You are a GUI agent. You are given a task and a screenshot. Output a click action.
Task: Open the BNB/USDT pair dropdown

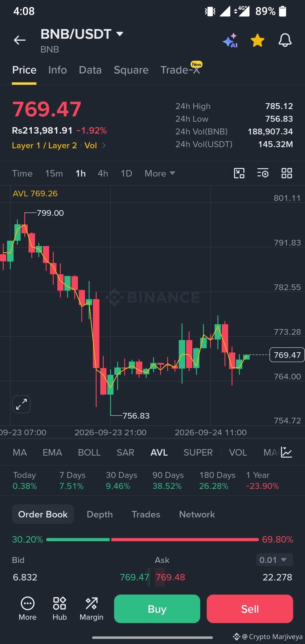[82, 34]
